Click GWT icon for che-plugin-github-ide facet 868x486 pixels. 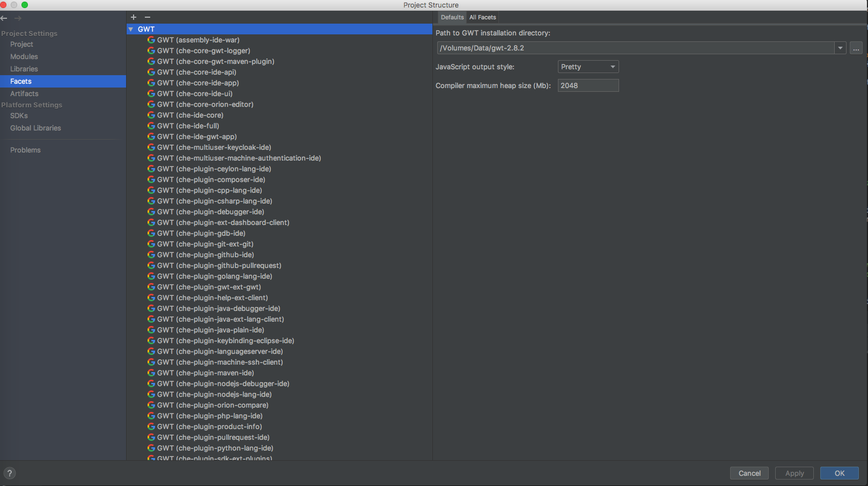click(151, 255)
